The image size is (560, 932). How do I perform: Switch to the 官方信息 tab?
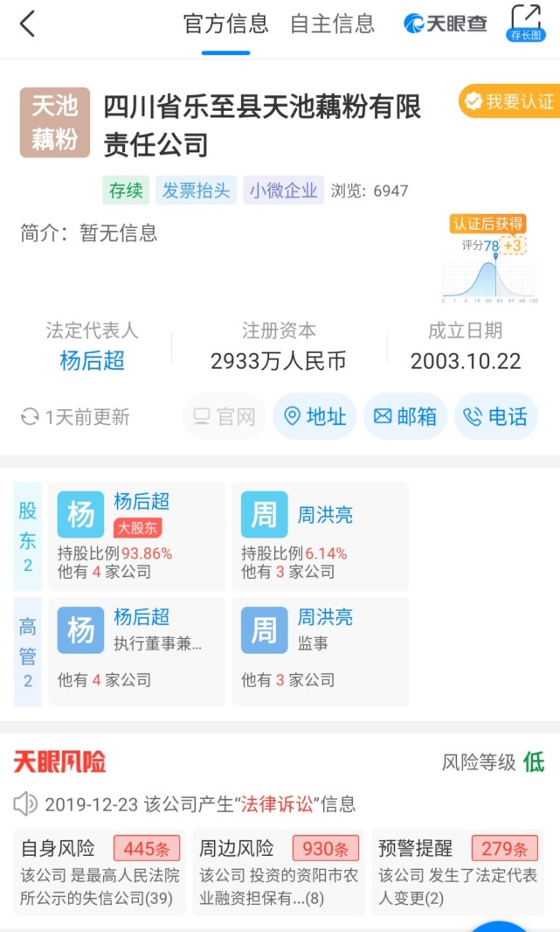pos(225,24)
